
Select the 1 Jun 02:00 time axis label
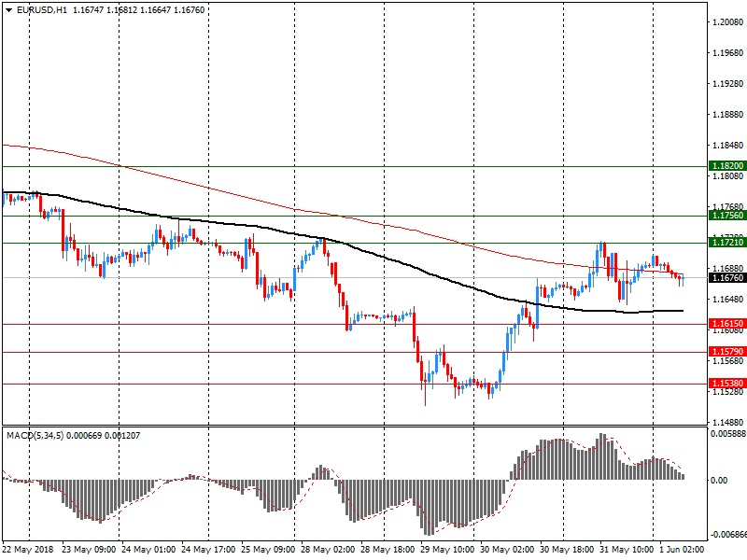click(682, 550)
